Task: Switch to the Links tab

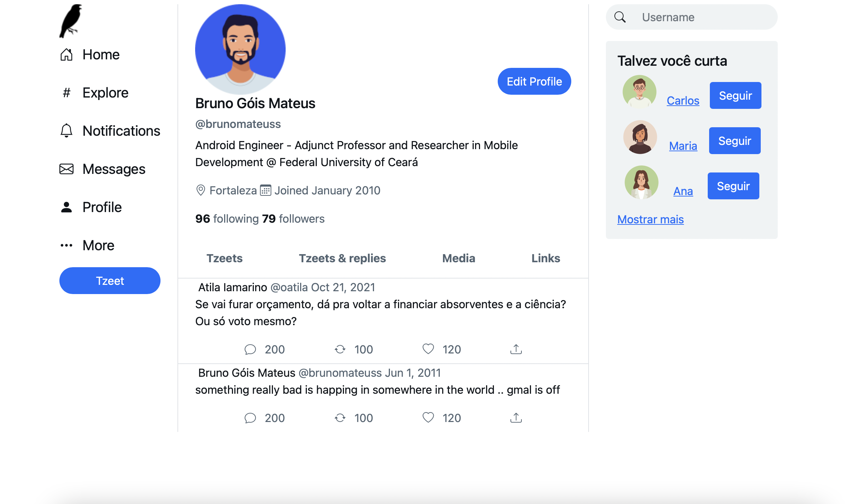Action: 545,258
